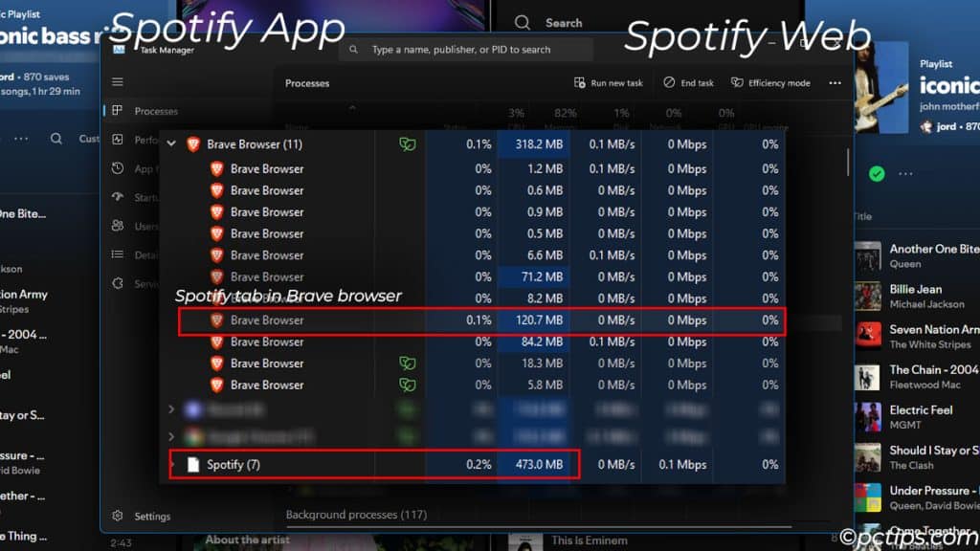This screenshot has width=980, height=551.
Task: Open the three-dot more options menu in Task Manager
Action: (835, 82)
